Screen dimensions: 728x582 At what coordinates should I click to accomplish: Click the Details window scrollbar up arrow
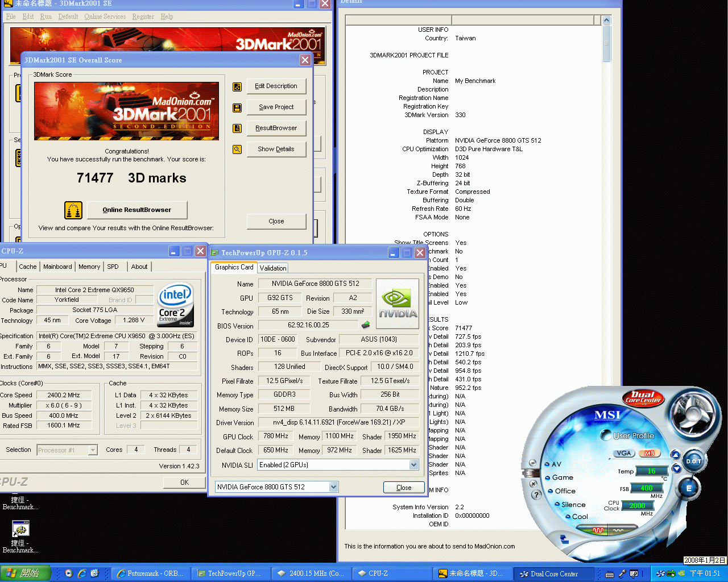(606, 20)
